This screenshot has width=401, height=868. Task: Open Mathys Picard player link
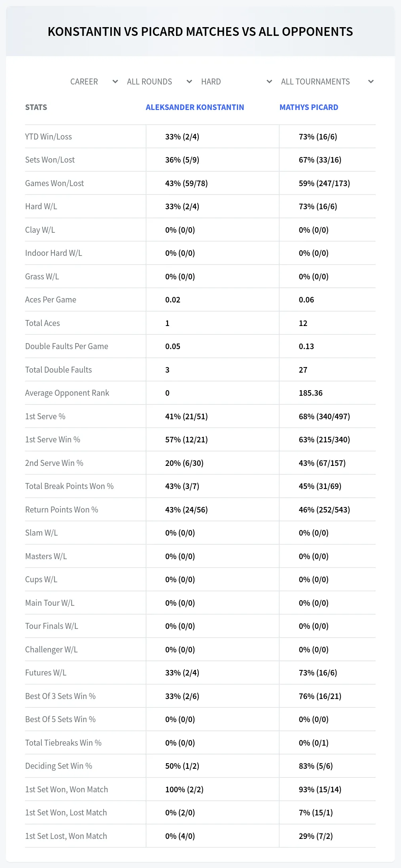[309, 107]
